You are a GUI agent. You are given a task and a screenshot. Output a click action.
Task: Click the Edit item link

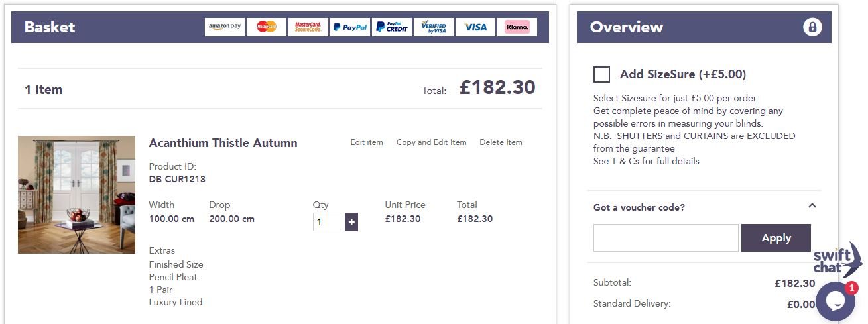[367, 142]
